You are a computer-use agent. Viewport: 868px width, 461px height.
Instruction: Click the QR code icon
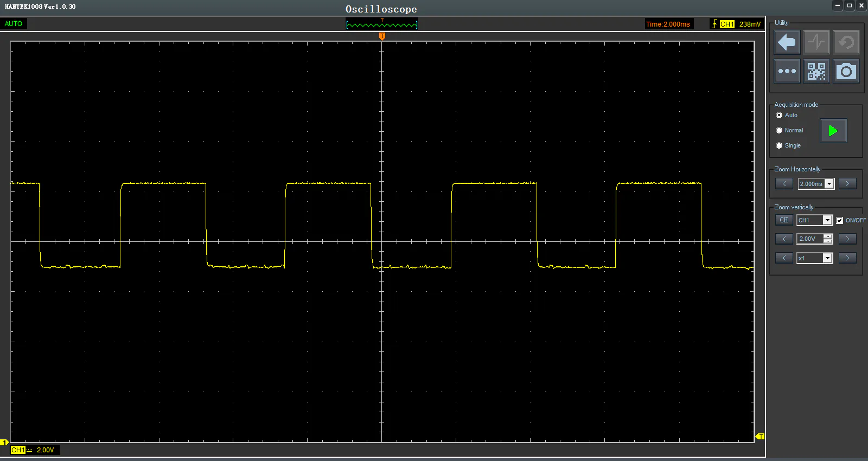(x=816, y=71)
